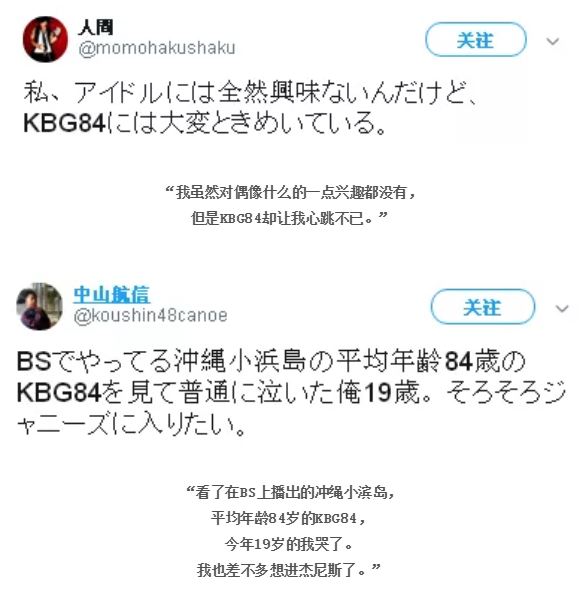Screen dimensions: 588x592
Task: Follow @momohakushaku with the 关注 button
Action: tap(476, 40)
